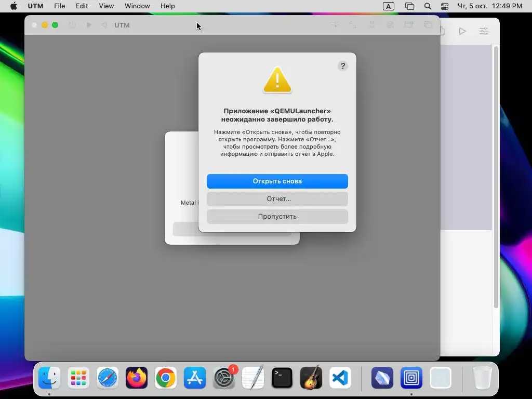Image resolution: width=532 pixels, height=399 pixels.
Task: Open the App Store from the Dock
Action: 195,378
